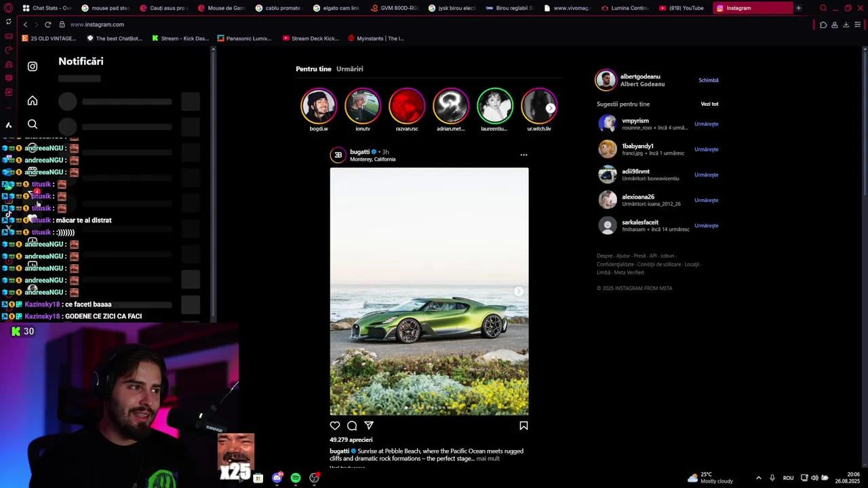Open the Instagram Home icon

click(33, 101)
